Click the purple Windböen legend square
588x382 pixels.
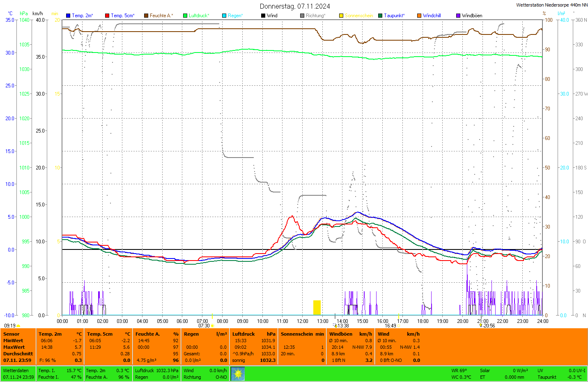(x=458, y=16)
